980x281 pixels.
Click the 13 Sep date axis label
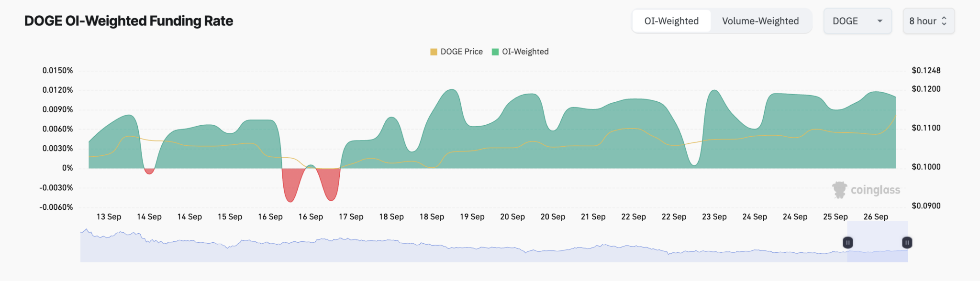pos(109,216)
